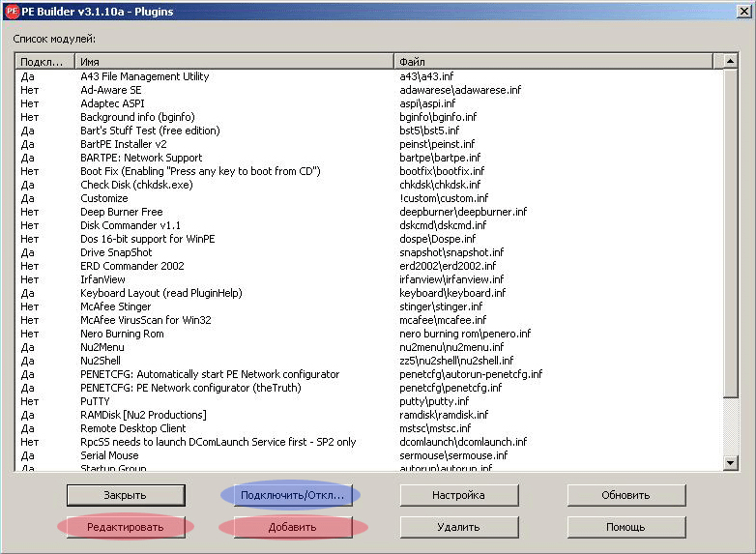Click file path snapshot\snapshot.inf
Screen dimensions: 756x554
(451, 252)
